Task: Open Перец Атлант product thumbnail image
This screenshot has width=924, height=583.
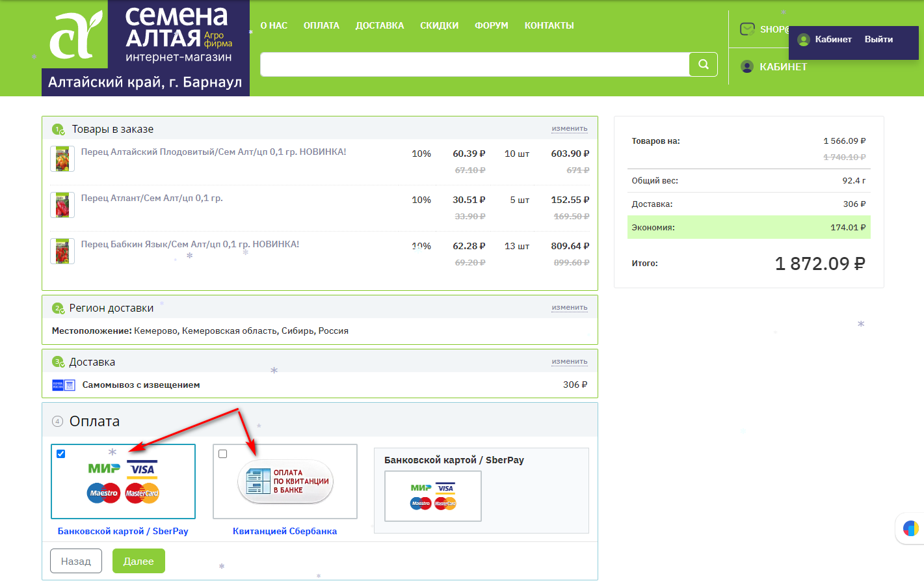Action: click(62, 205)
